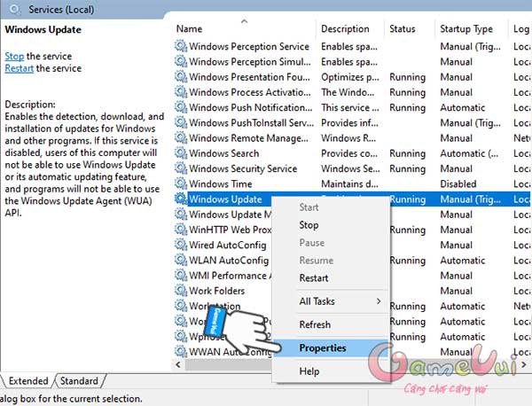Select the Windows Search service row
The image size is (532, 406).
click(351, 153)
